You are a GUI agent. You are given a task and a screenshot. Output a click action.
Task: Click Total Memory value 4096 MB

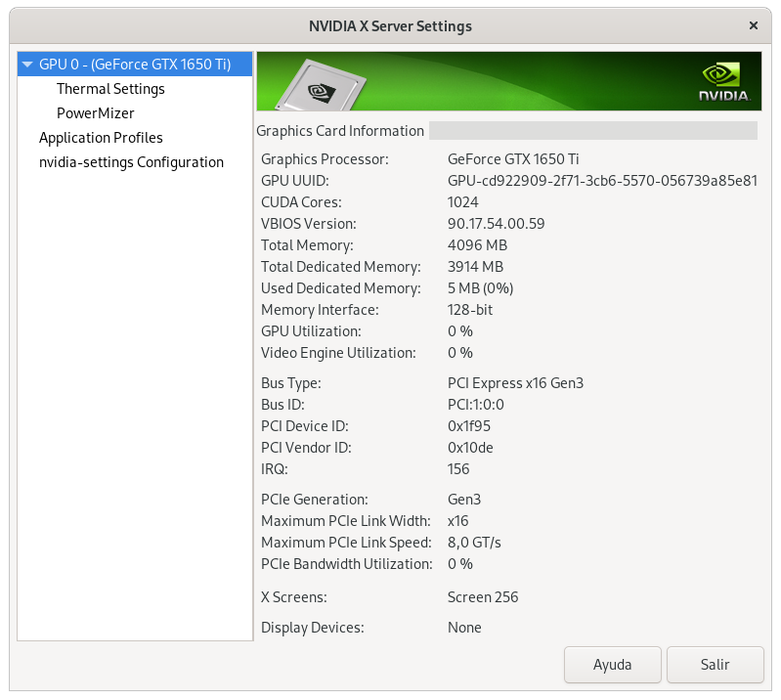(477, 244)
